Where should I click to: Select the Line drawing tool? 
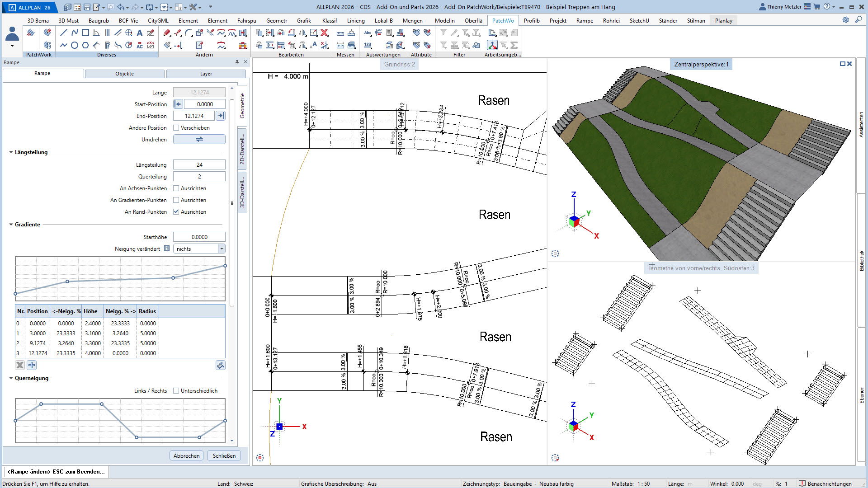click(64, 33)
